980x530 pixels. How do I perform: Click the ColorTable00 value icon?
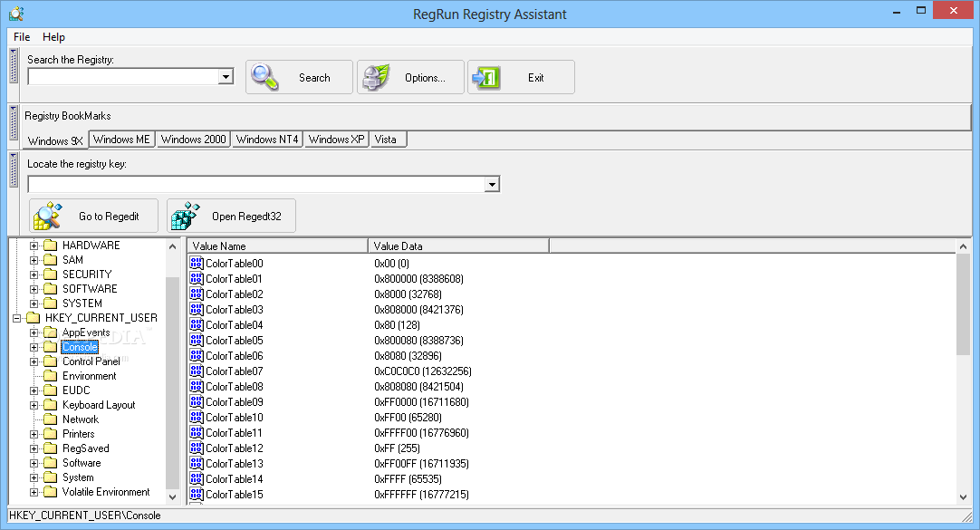click(x=197, y=263)
